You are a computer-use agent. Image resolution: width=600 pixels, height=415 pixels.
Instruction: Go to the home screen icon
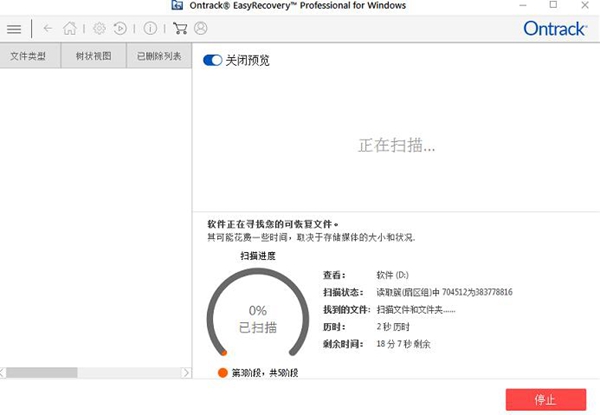(x=70, y=29)
